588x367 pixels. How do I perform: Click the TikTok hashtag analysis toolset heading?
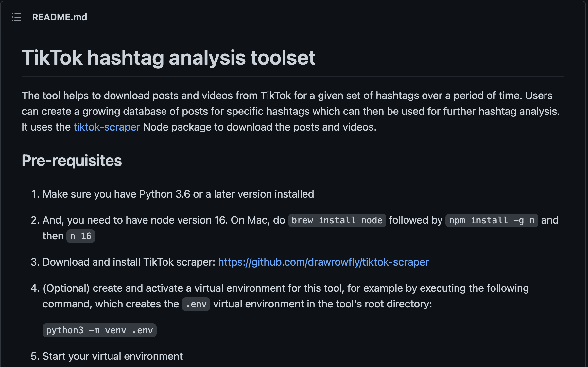pyautogui.click(x=168, y=58)
